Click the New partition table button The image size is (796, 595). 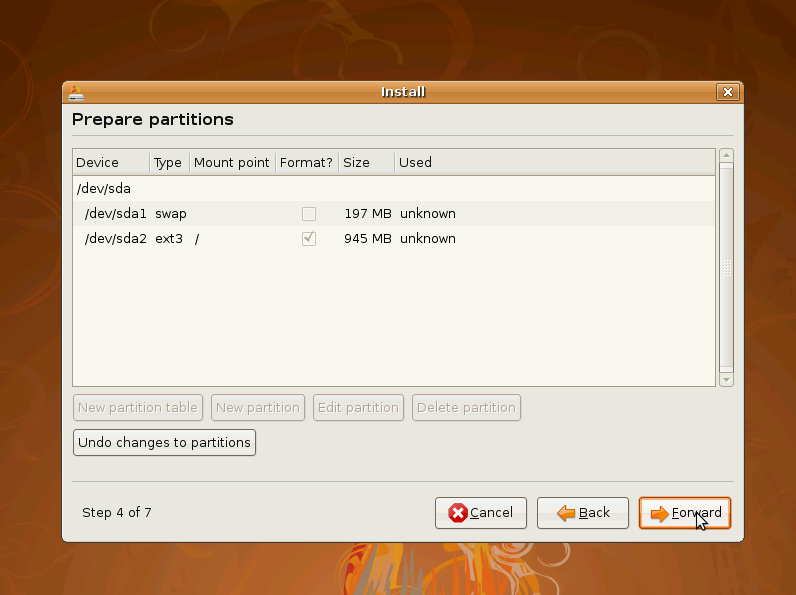click(138, 408)
